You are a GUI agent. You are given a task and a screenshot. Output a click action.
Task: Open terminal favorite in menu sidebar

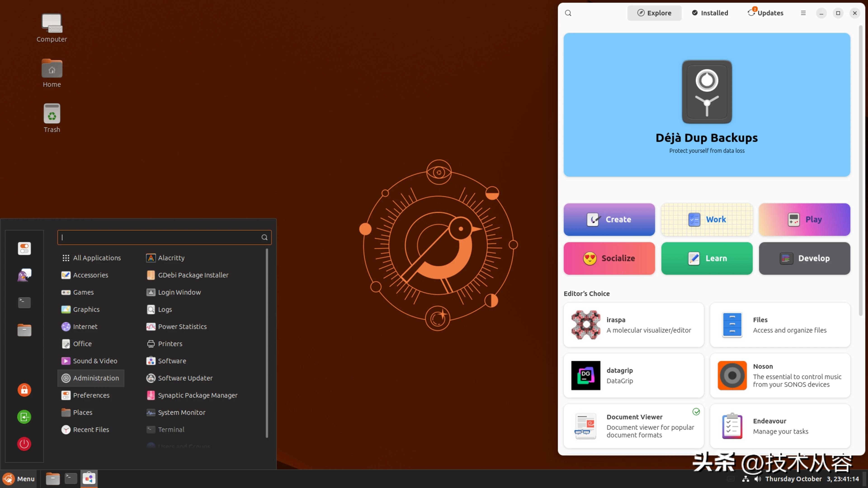pyautogui.click(x=24, y=303)
